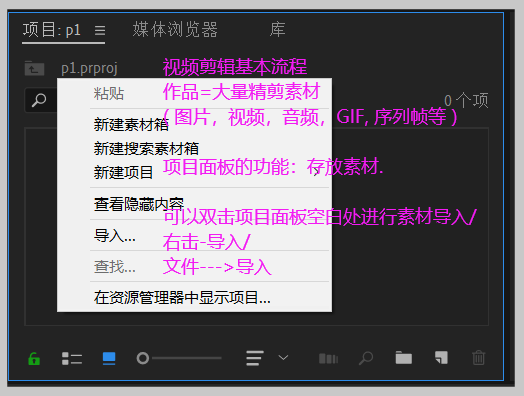The height and width of the screenshot is (396, 524).
Task: Click the find magnifier icon in bottom toolbar
Action: point(366,358)
